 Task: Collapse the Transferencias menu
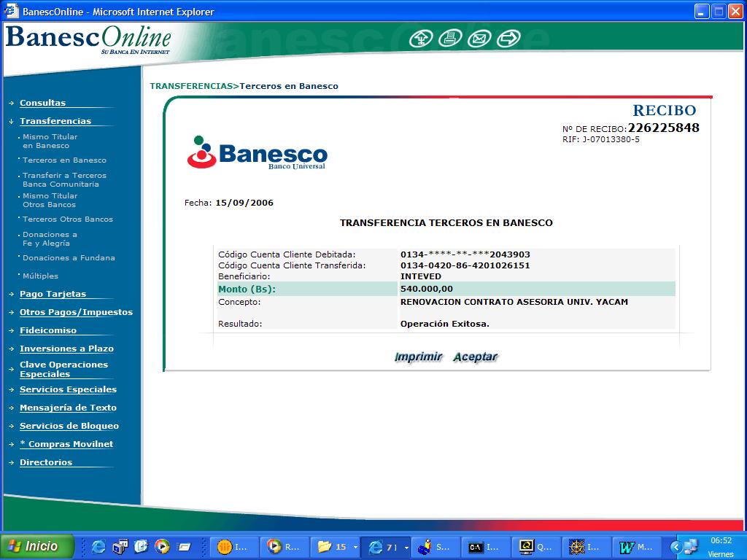[55, 121]
